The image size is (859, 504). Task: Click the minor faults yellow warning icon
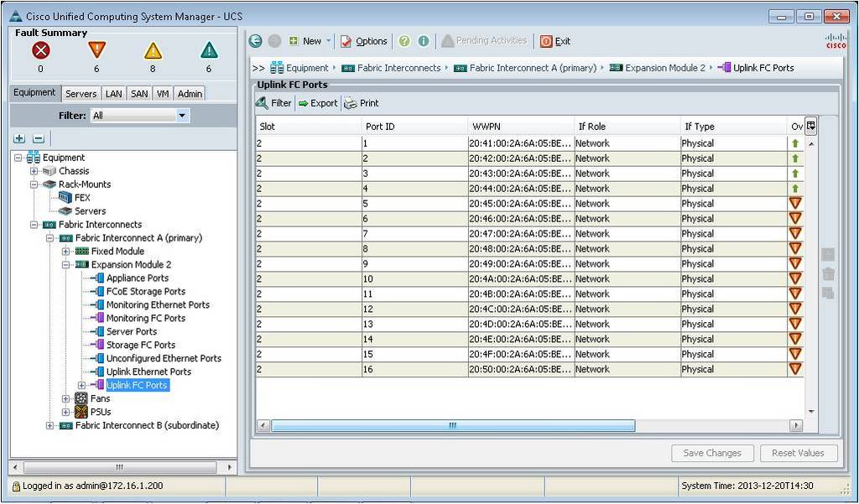153,51
